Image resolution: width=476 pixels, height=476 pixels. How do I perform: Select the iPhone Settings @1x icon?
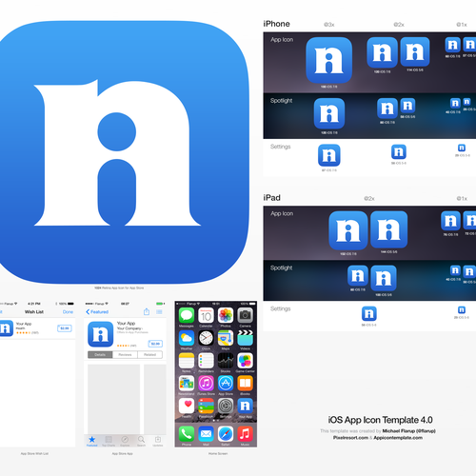pyautogui.click(x=462, y=148)
